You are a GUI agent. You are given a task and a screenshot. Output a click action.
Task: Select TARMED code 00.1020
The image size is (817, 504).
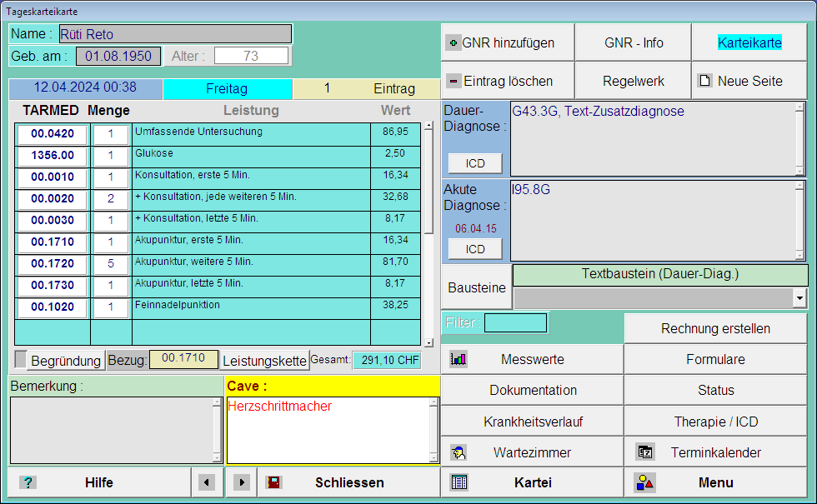click(x=52, y=307)
